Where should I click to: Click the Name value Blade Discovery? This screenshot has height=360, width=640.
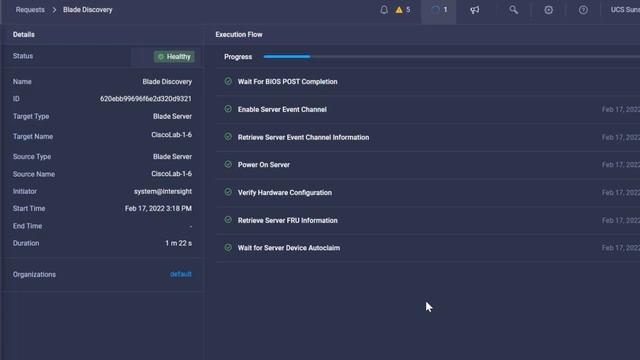click(x=167, y=82)
